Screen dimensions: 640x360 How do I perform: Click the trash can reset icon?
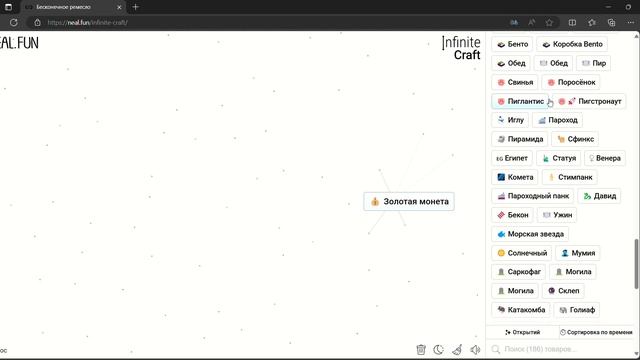pyautogui.click(x=421, y=349)
